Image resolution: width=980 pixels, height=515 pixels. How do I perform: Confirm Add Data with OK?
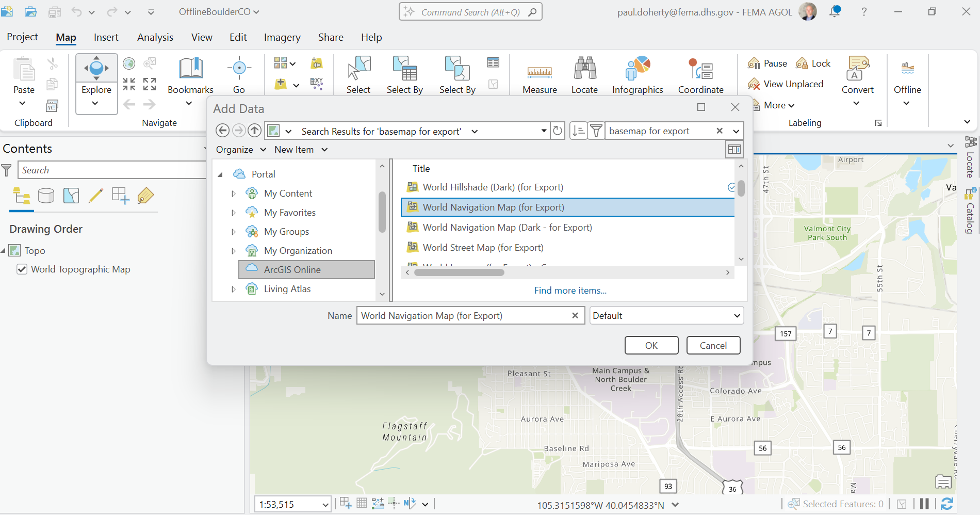point(651,345)
